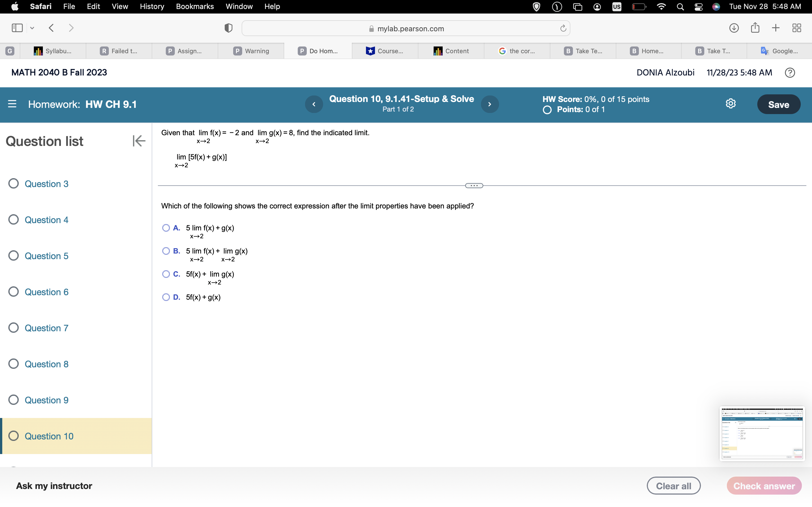Click the Ask my instructor link
The width and height of the screenshot is (812, 507).
(54, 485)
